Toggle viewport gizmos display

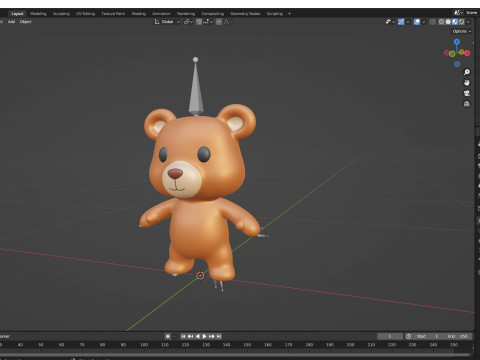[x=401, y=22]
